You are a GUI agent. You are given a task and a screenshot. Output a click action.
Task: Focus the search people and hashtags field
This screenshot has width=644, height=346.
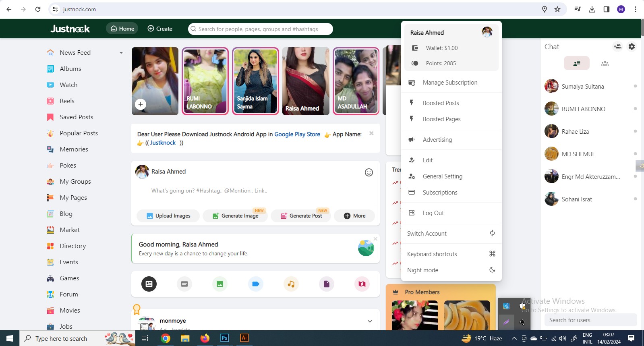tap(261, 29)
